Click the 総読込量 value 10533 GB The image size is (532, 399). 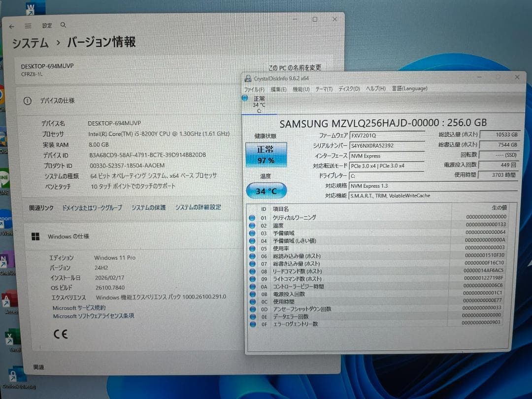click(499, 134)
